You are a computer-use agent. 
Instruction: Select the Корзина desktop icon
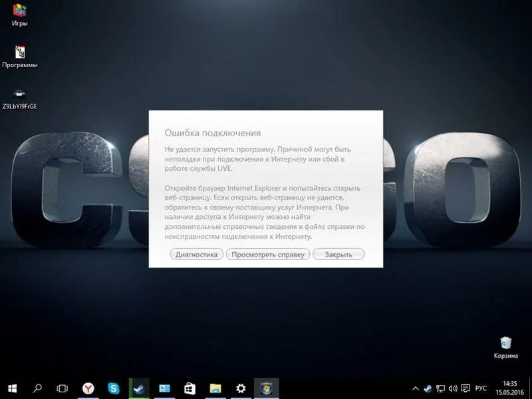506,347
